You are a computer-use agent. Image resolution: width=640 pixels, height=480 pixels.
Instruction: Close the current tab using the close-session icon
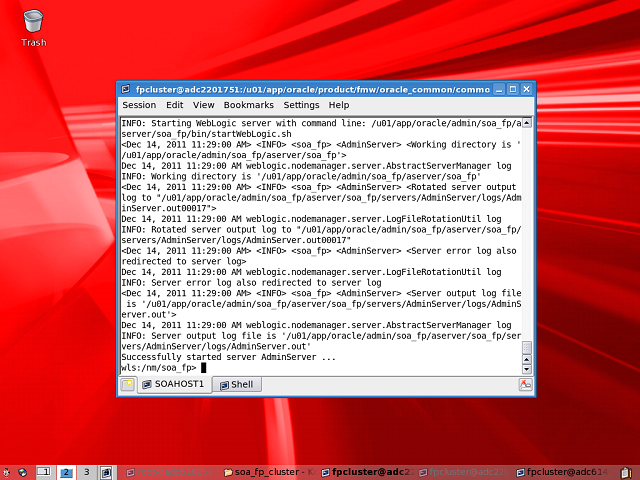coord(525,384)
